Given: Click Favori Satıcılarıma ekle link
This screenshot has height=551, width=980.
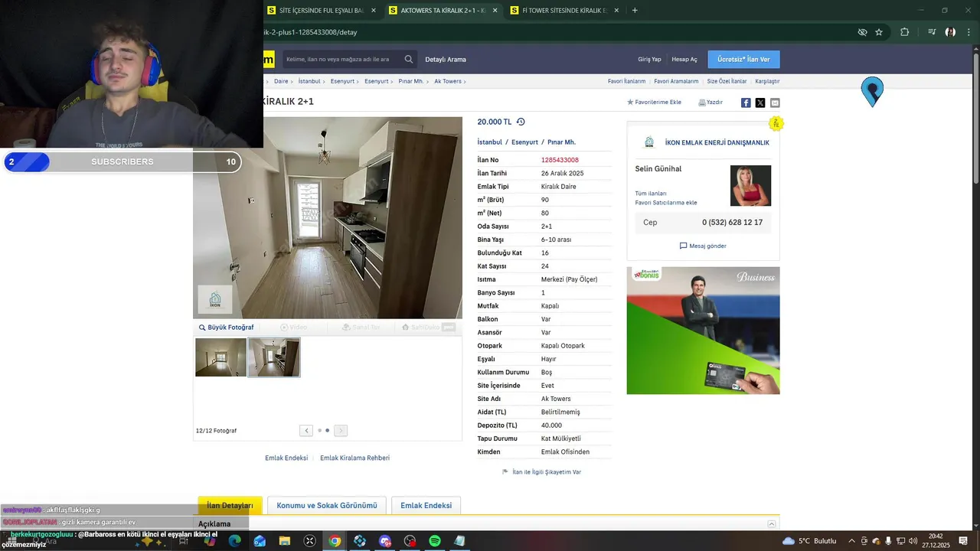Looking at the screenshot, I should click(666, 203).
